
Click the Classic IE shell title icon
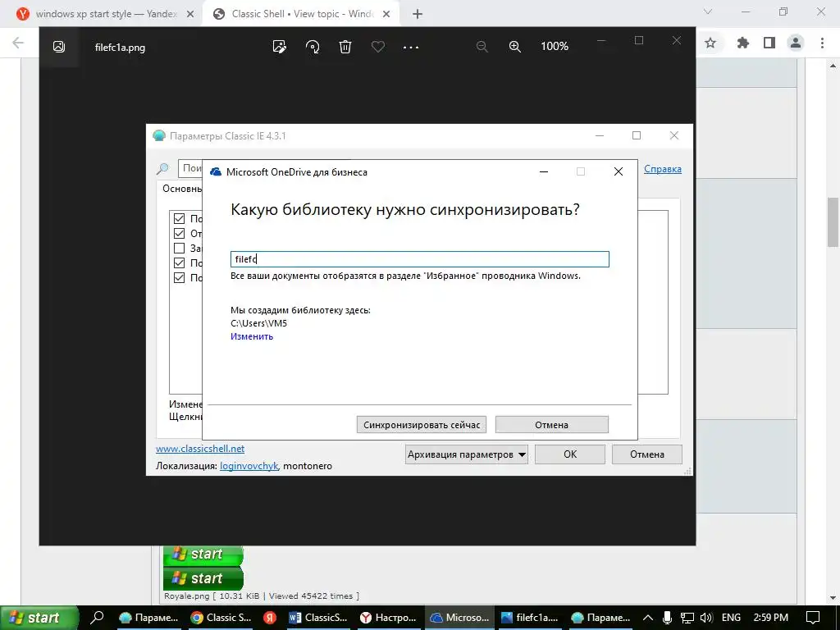(x=159, y=135)
